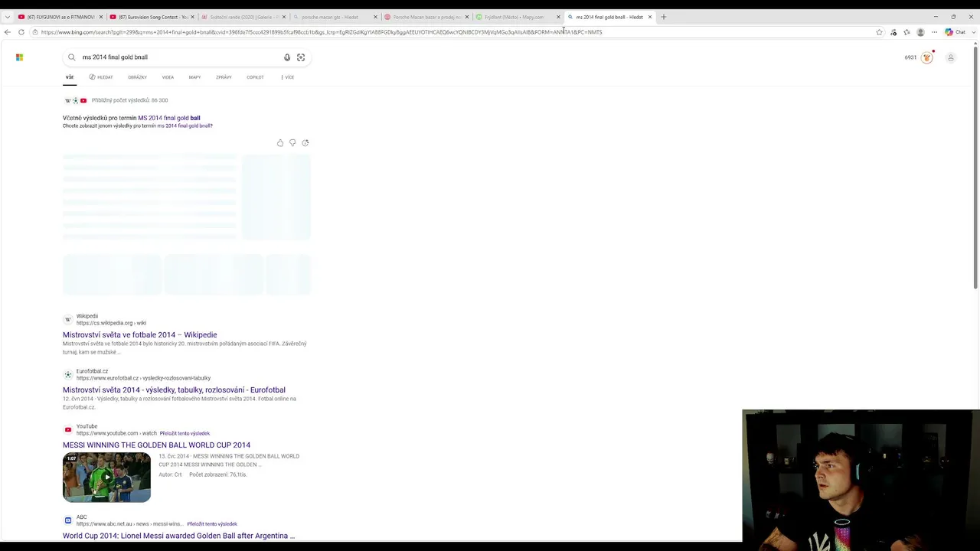
Task: Open Mistrovství světa ve fotbale 2014 Wikipedie
Action: (x=140, y=334)
